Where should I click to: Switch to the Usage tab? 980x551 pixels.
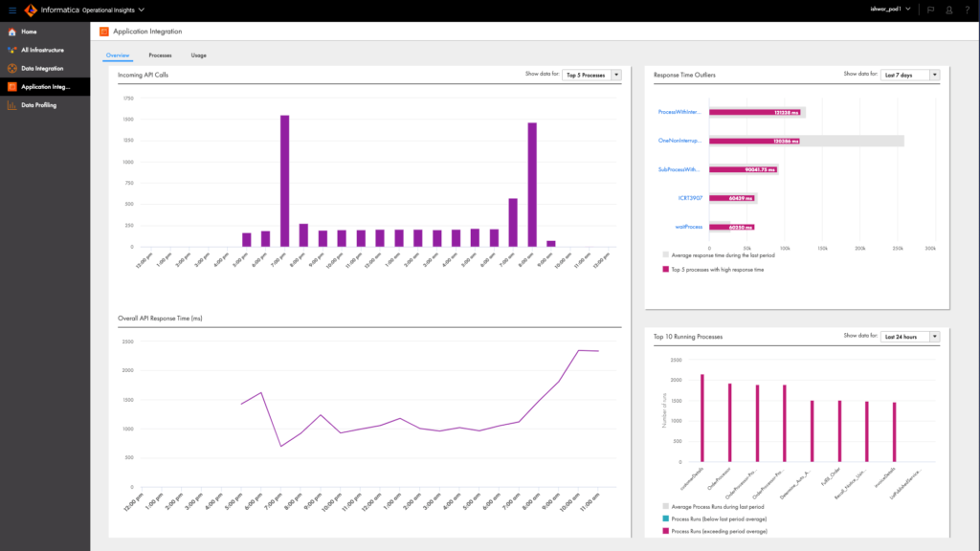(198, 55)
